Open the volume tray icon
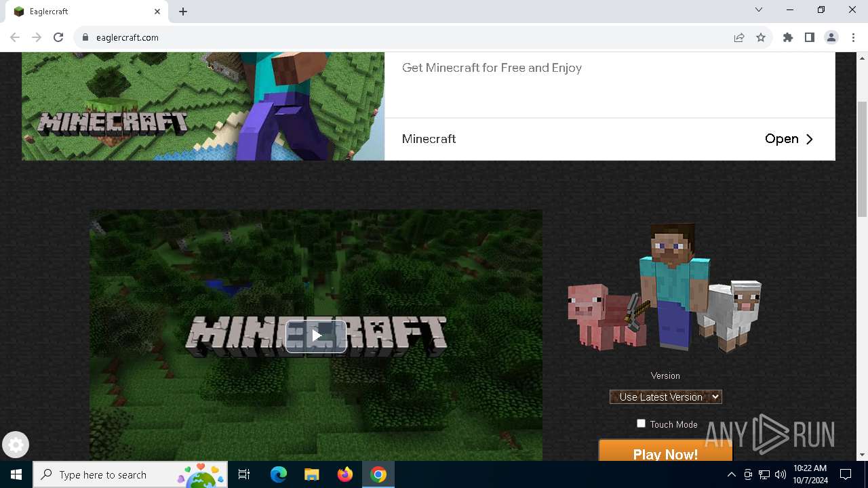The width and height of the screenshot is (868, 488). pos(780,474)
